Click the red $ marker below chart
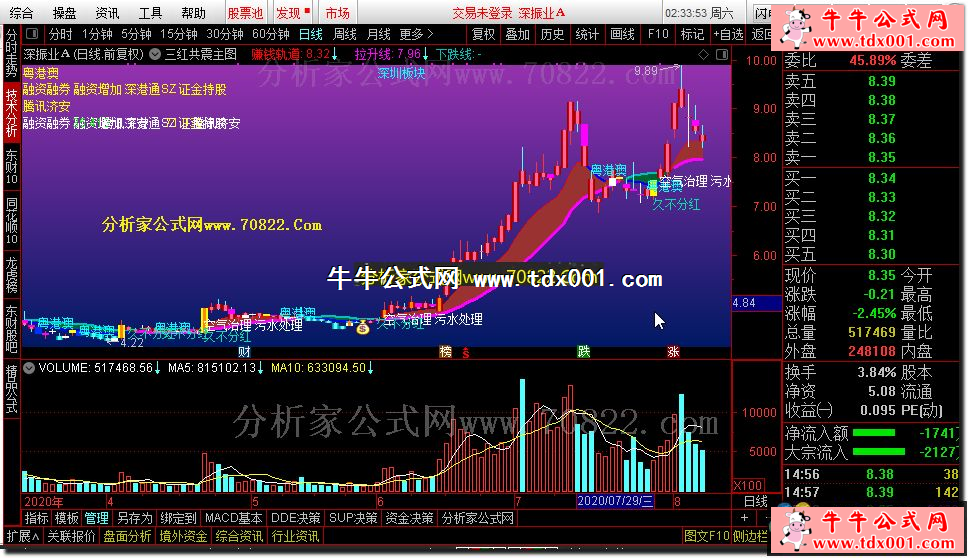 pyautogui.click(x=466, y=353)
